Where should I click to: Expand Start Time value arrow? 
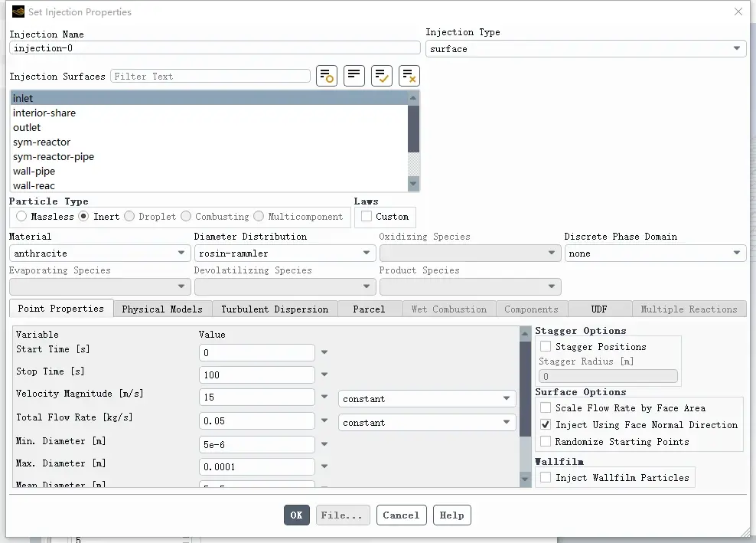point(324,352)
